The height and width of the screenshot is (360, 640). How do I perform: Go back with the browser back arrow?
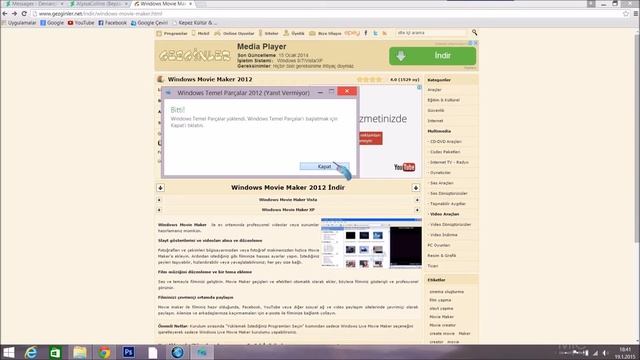pyautogui.click(x=5, y=13)
